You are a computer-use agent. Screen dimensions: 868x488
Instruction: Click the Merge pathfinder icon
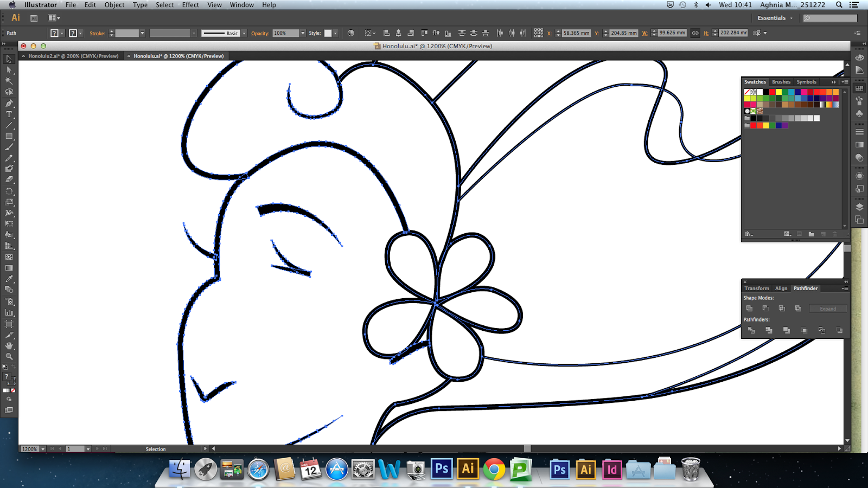(787, 330)
